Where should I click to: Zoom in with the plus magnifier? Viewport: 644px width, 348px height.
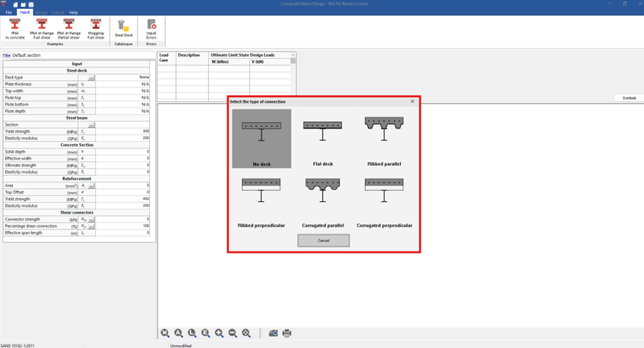pyautogui.click(x=219, y=333)
